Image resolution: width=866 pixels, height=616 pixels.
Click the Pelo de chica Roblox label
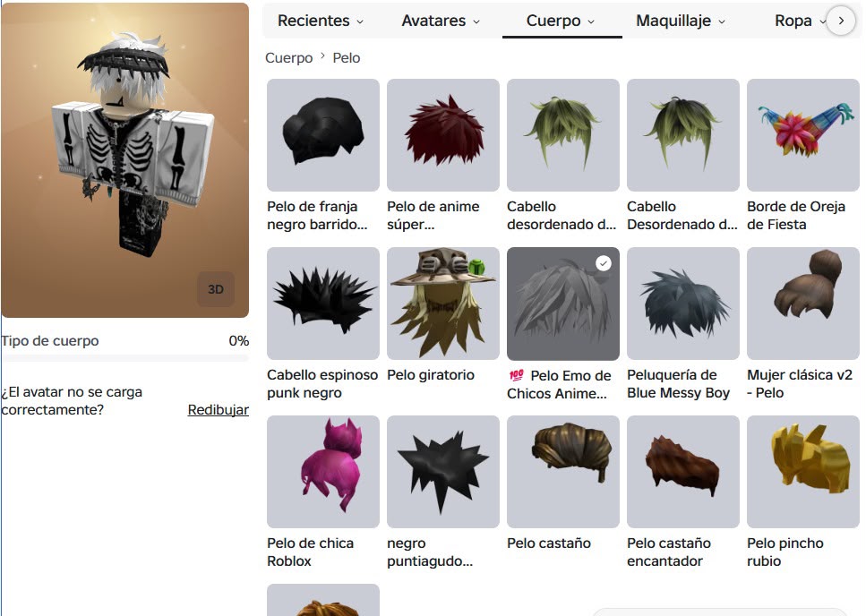[311, 552]
